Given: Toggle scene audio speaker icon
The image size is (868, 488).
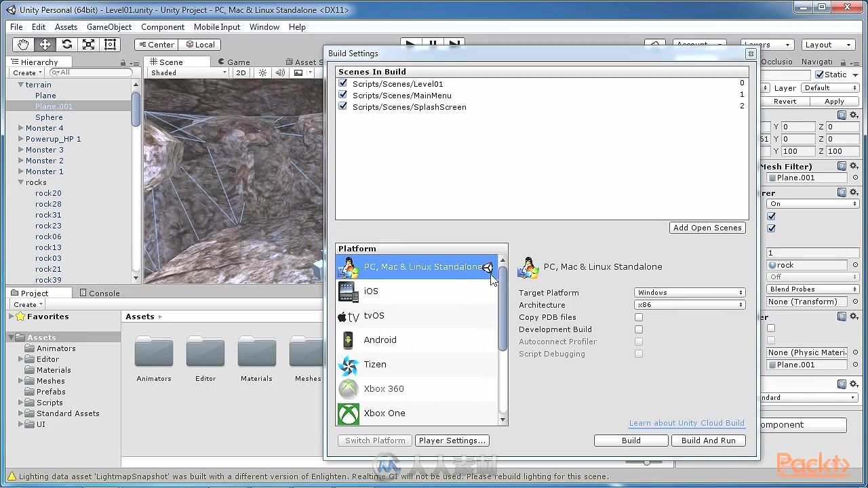Looking at the screenshot, I should coord(280,73).
